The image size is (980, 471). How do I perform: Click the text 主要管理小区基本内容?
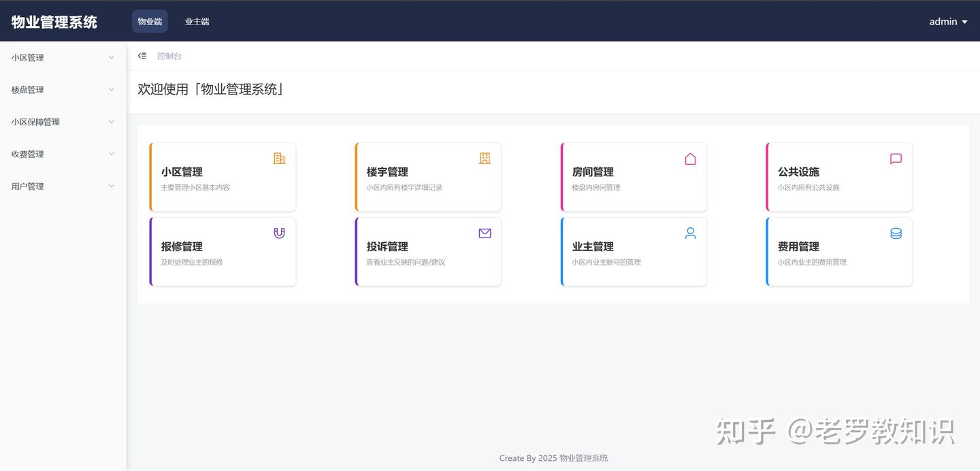195,187
